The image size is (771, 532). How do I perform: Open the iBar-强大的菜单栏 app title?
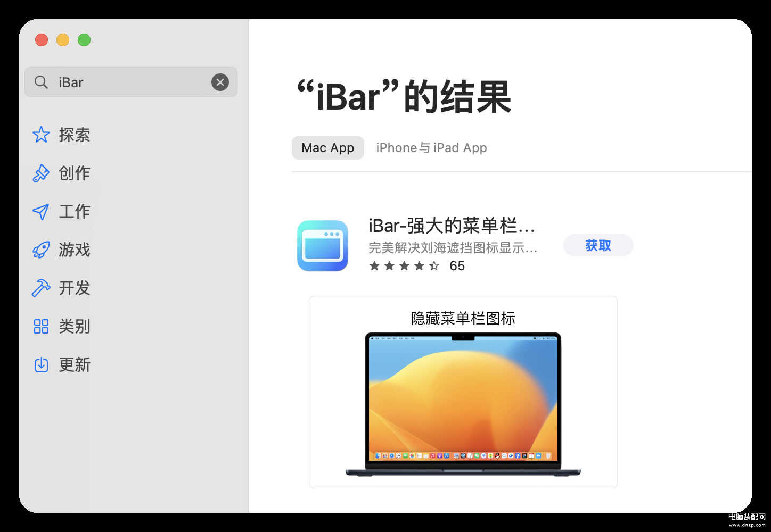(x=452, y=226)
